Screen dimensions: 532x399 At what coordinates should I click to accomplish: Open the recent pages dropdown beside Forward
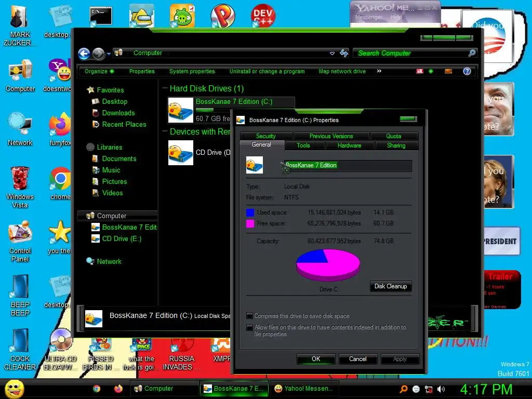click(x=109, y=54)
